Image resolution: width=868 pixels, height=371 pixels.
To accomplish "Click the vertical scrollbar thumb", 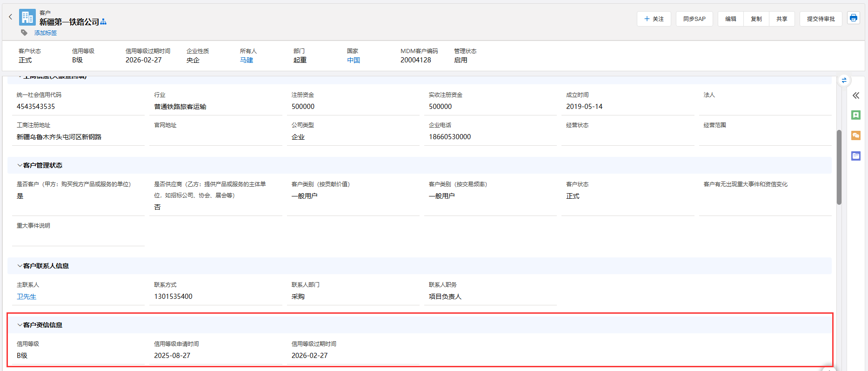I will point(839,168).
